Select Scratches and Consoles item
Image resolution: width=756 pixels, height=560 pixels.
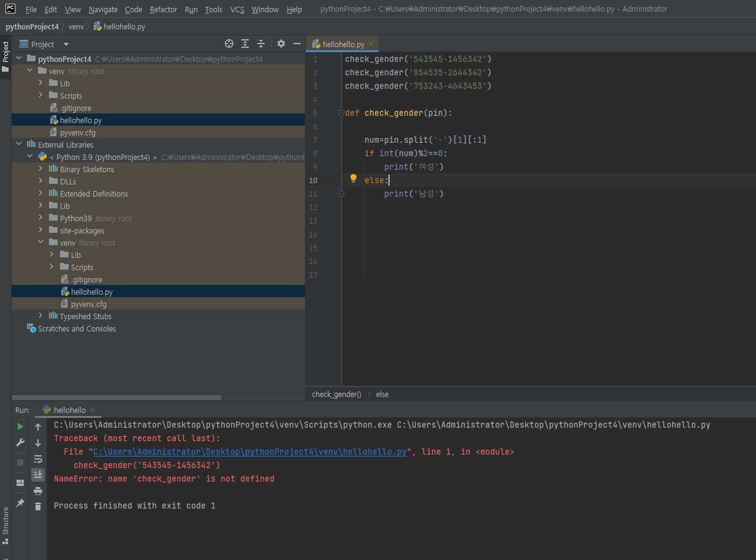77,328
